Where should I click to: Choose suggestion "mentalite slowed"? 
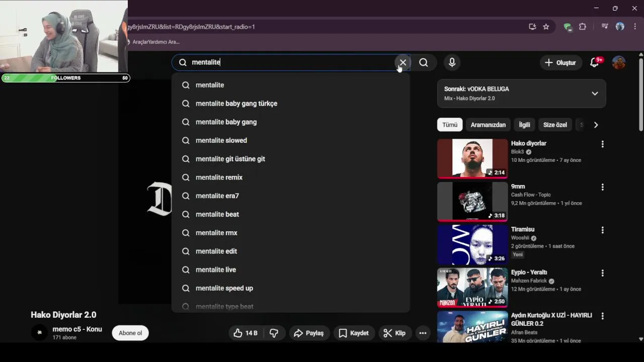click(x=291, y=140)
